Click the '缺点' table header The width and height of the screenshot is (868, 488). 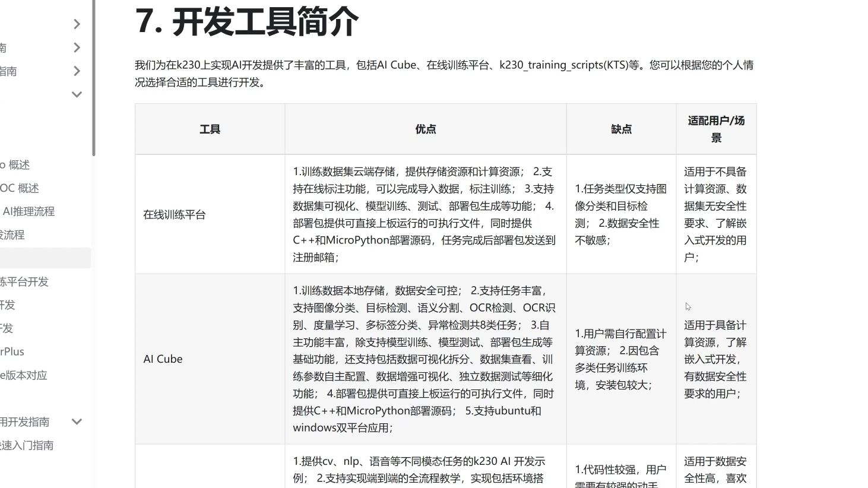[622, 129]
